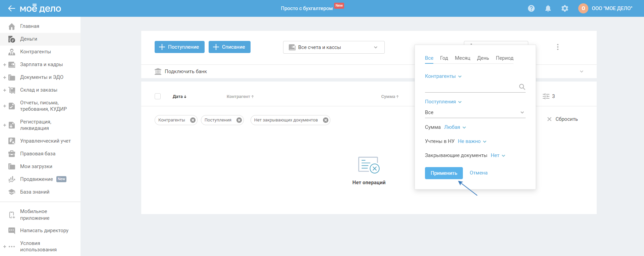
Task: Expand the Документы и ЭДО section
Action: click(x=5, y=77)
